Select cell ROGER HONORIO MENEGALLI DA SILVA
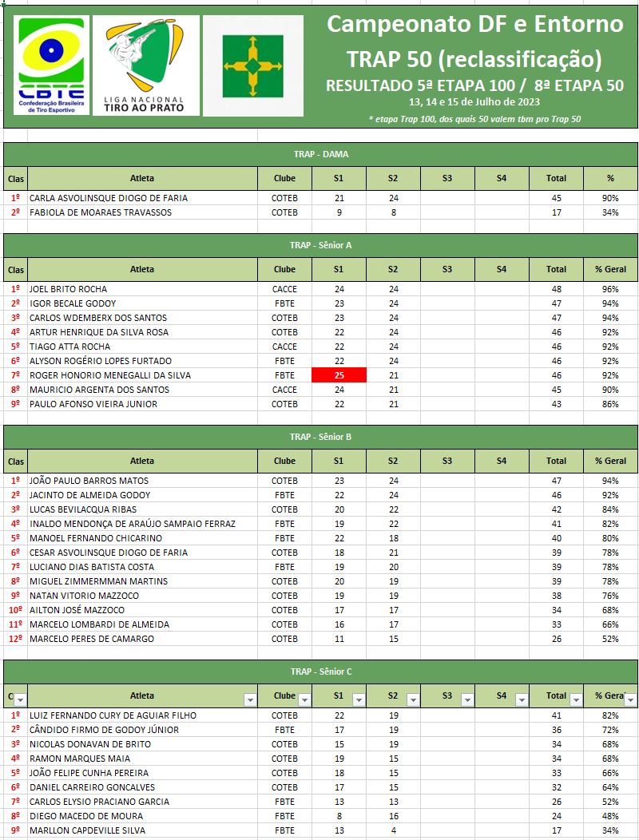The image size is (639, 840). tap(143, 375)
